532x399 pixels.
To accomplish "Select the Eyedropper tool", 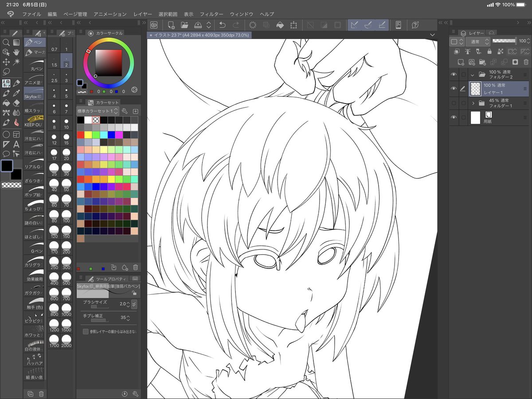I will pyautogui.click(x=17, y=93).
